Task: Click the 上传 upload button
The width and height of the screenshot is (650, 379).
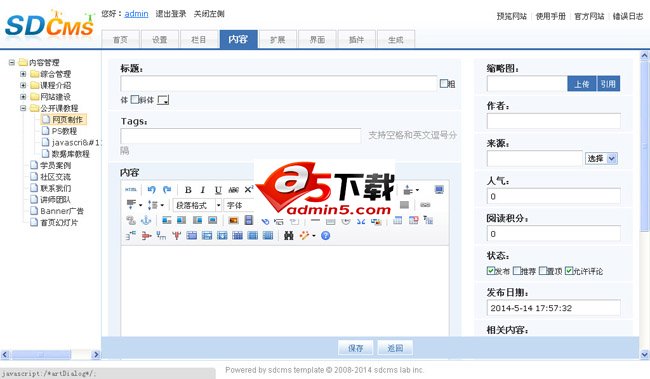Action: tap(582, 84)
